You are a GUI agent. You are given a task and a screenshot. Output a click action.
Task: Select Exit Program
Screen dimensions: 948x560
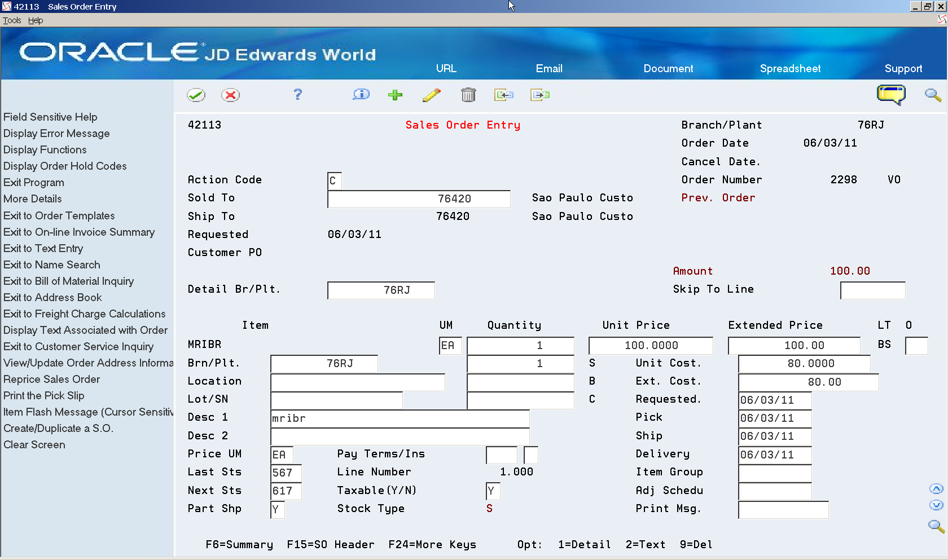(x=34, y=182)
